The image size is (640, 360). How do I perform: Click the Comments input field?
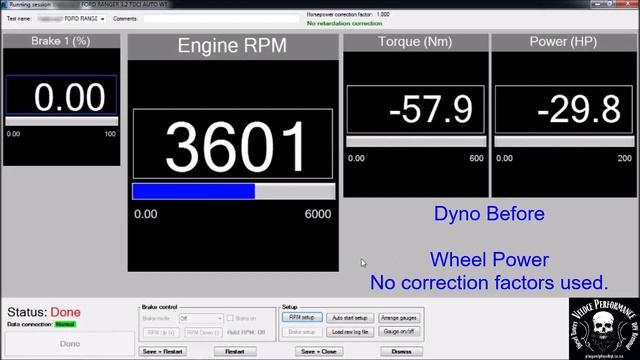click(221, 19)
